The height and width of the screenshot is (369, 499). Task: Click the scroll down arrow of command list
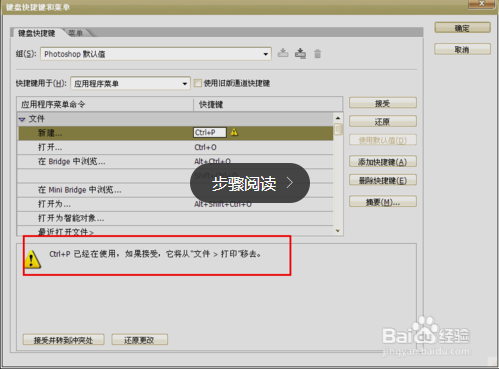(x=338, y=231)
